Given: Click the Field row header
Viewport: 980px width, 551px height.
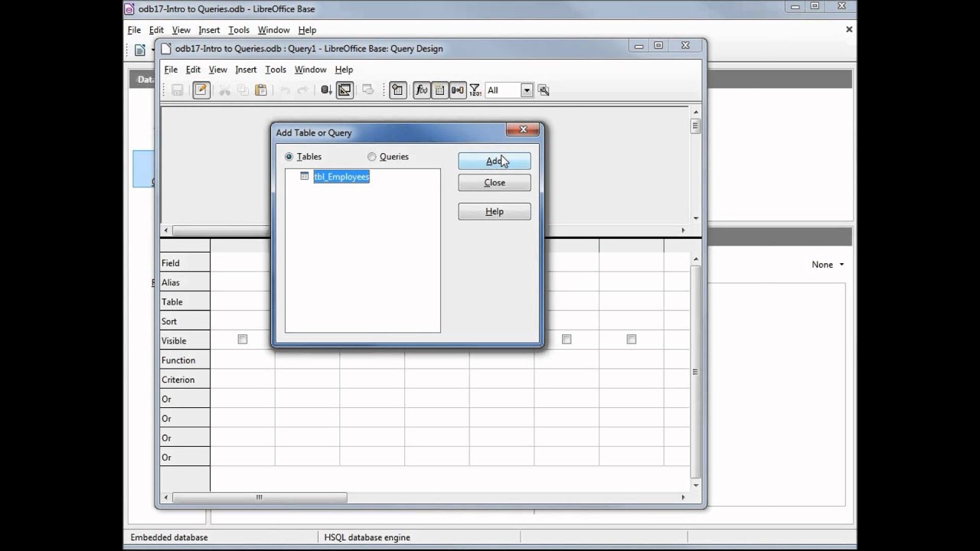Looking at the screenshot, I should tap(185, 262).
